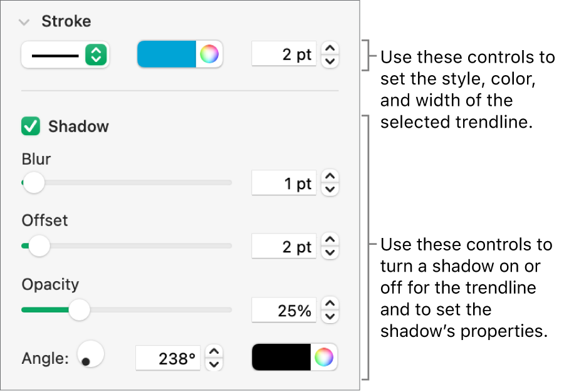This screenshot has height=392, width=564.
Task: Open the color wheel beside the shadow swatch
Action: click(x=325, y=357)
